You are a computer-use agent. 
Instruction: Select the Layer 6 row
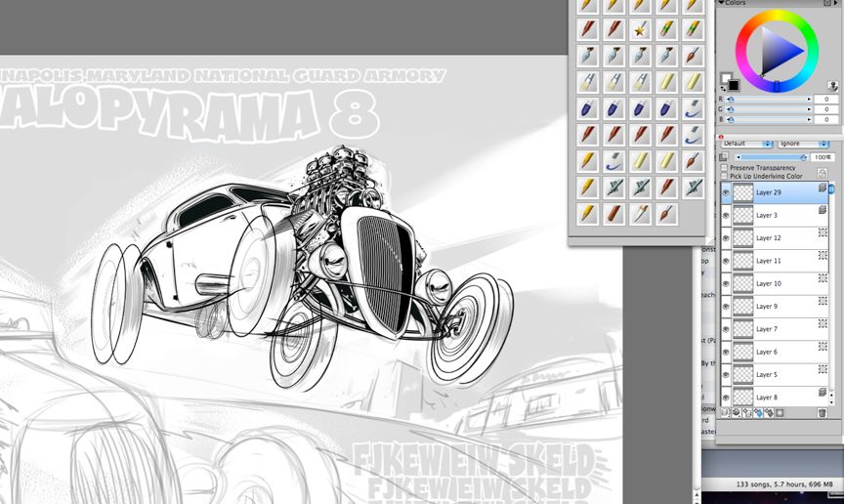coord(775,353)
